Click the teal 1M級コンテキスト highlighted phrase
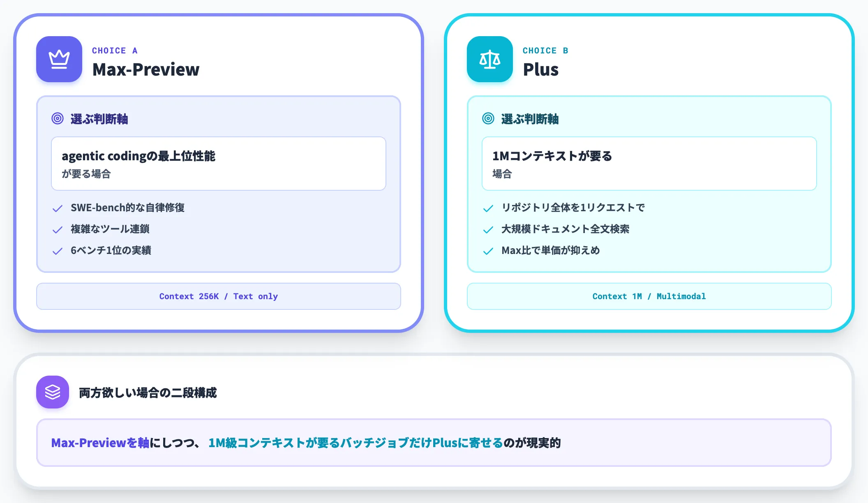This screenshot has width=868, height=503. 356,443
